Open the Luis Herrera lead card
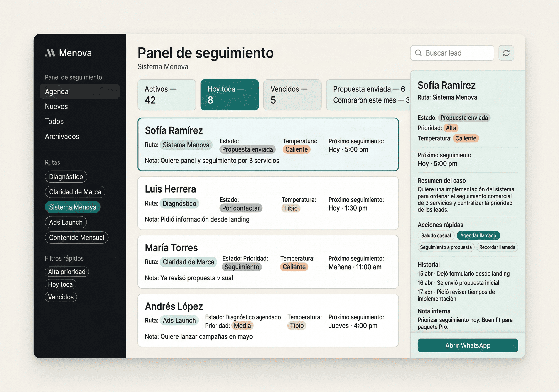Screen dimensions: 559x392 point(268,203)
